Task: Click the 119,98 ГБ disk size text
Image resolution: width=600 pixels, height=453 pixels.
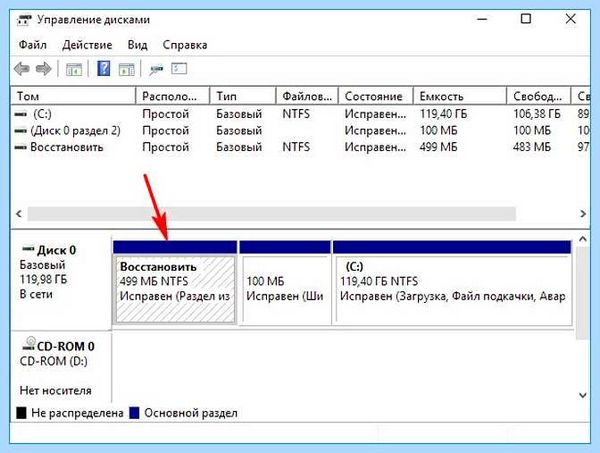Action: [43, 279]
